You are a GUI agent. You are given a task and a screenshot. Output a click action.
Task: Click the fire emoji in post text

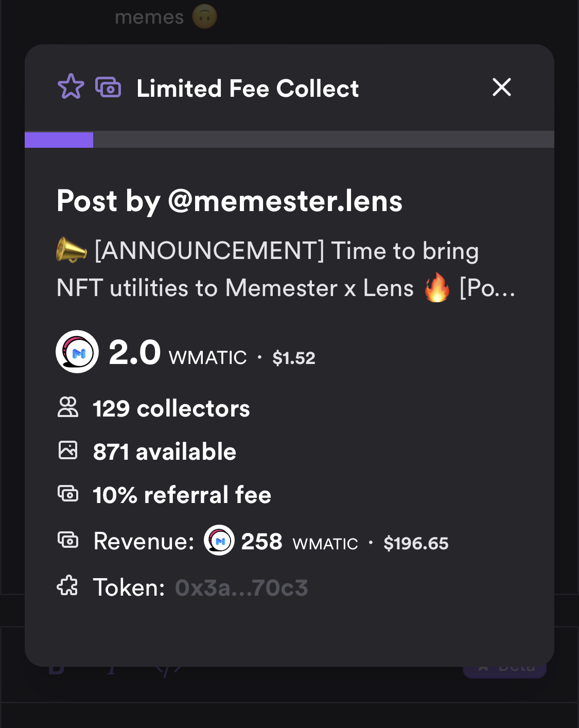click(437, 288)
